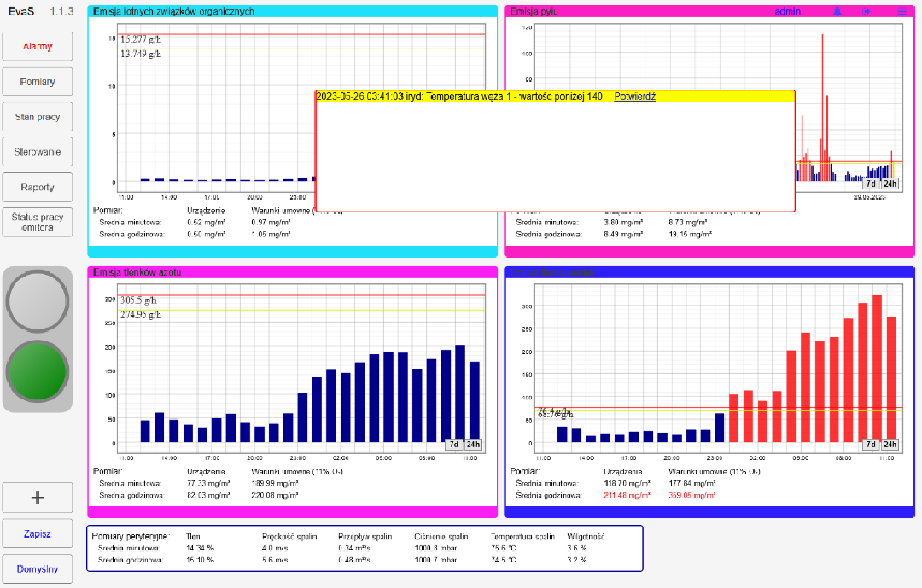This screenshot has height=588, width=922.
Task: Click the grey upper status light
Action: coord(37,301)
